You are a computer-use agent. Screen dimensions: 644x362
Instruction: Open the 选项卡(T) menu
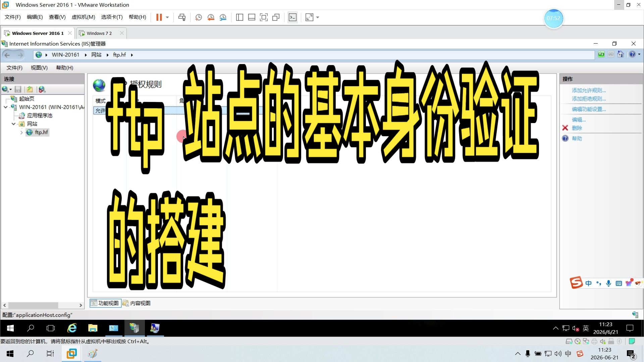pyautogui.click(x=112, y=17)
